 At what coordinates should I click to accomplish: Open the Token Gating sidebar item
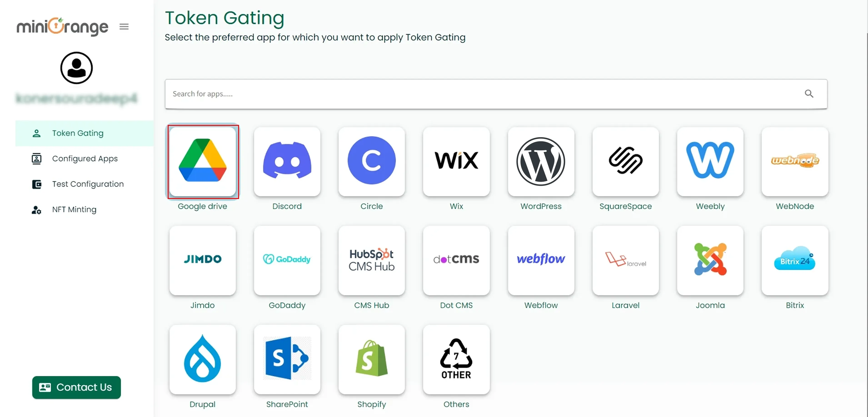pos(85,133)
